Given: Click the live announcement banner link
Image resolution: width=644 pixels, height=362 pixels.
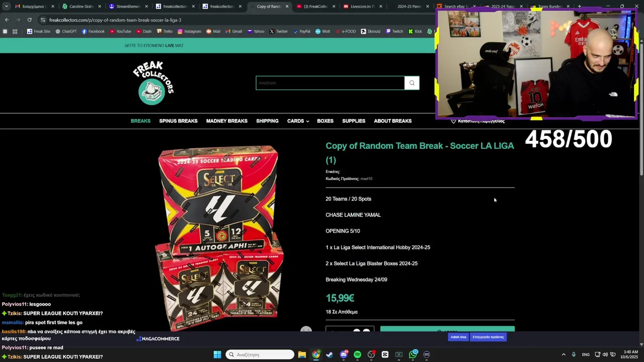Looking at the screenshot, I should click(x=154, y=45).
